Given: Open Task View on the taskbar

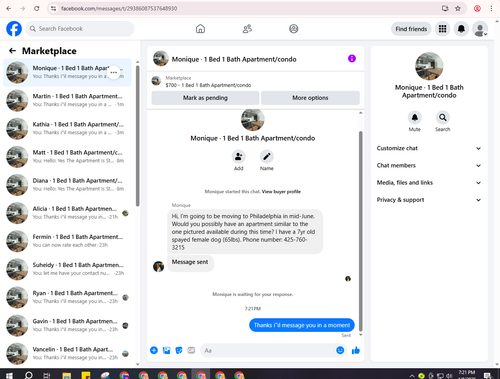Looking at the screenshot, I should 46,376.
